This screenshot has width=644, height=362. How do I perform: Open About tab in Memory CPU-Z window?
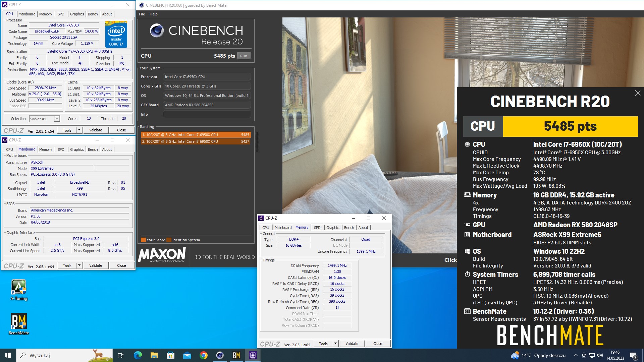[363, 228]
